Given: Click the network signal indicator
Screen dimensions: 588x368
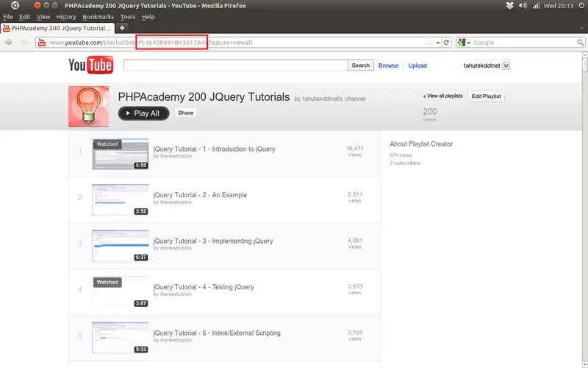Looking at the screenshot, I should pyautogui.click(x=537, y=6).
